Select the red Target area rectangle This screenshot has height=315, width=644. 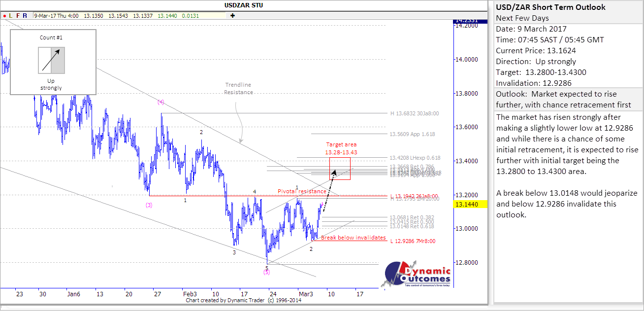(x=340, y=169)
